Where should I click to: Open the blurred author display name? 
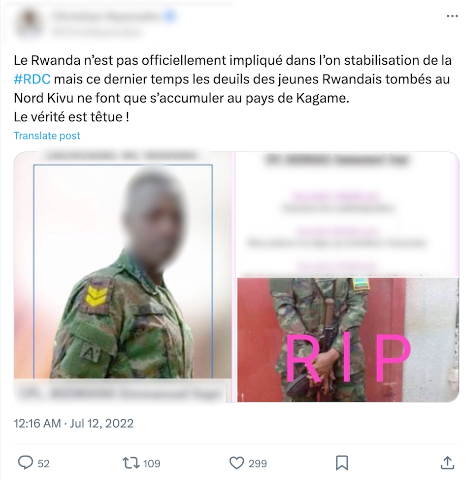click(107, 16)
